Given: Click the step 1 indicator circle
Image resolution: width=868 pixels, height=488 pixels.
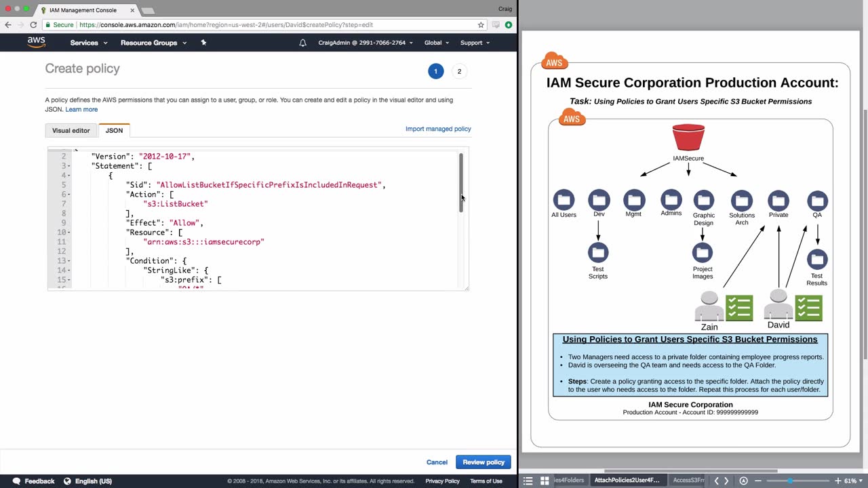Looking at the screenshot, I should 436,71.
